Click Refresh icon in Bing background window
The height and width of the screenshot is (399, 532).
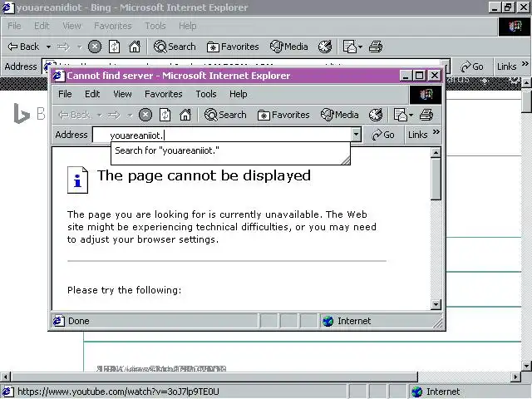pyautogui.click(x=115, y=47)
